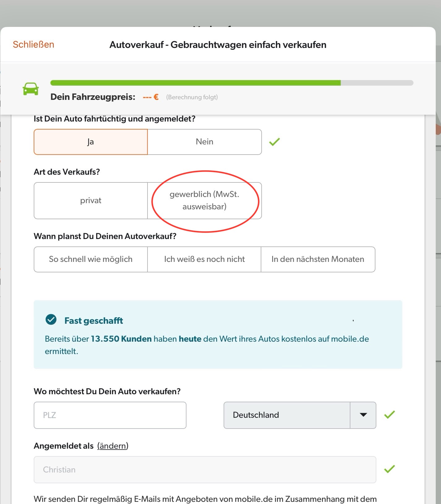Click the dropdown arrow next to Deutschland
Screen dimensions: 441x504
pyautogui.click(x=363, y=415)
